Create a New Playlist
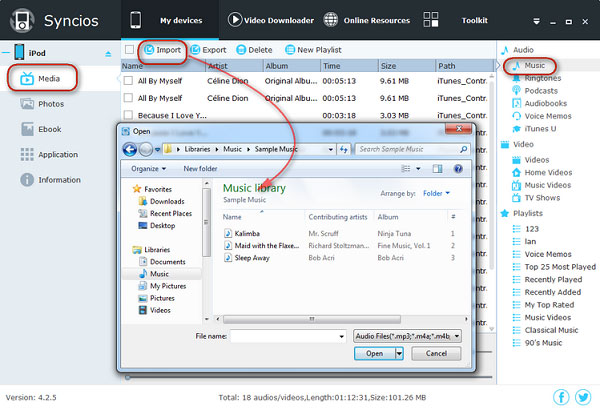The image size is (600, 410). pyautogui.click(x=313, y=50)
